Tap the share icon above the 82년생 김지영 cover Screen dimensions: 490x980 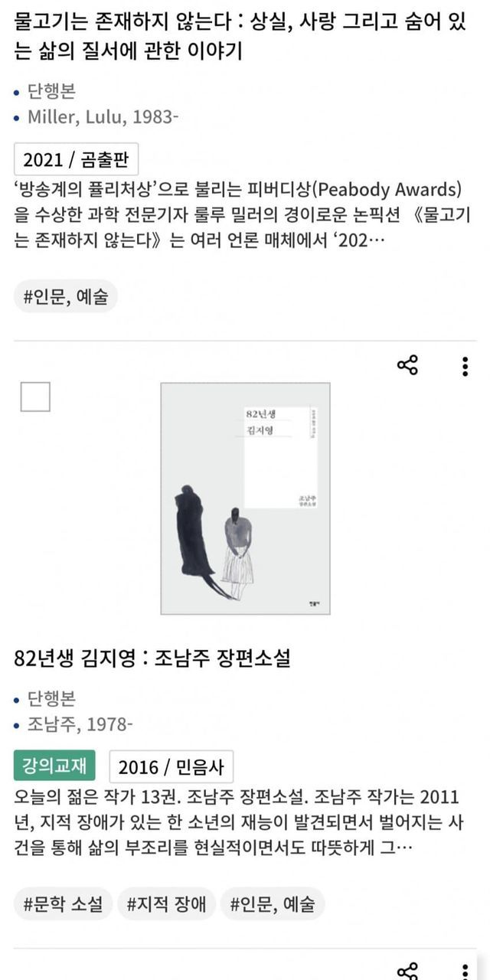point(407,365)
